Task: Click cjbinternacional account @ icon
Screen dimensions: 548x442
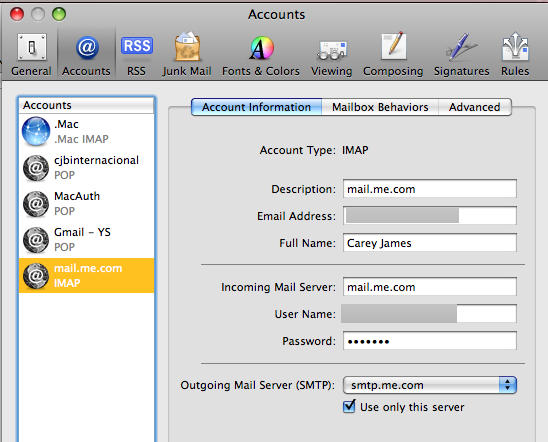Action: (x=36, y=168)
